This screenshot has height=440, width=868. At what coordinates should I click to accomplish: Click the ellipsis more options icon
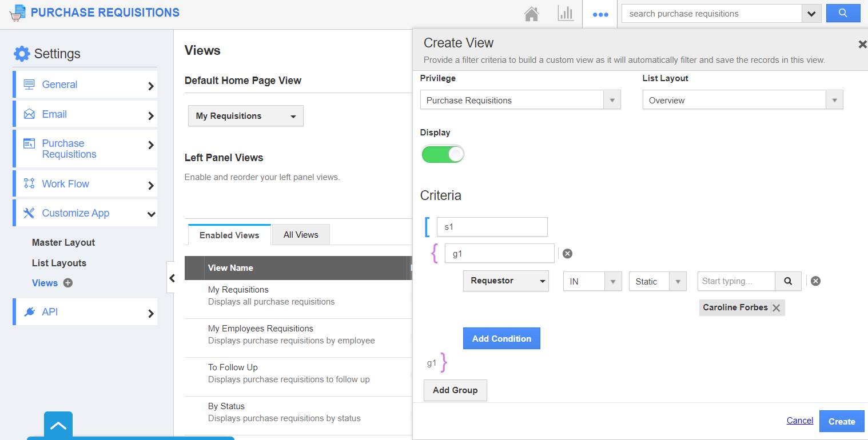click(x=600, y=14)
